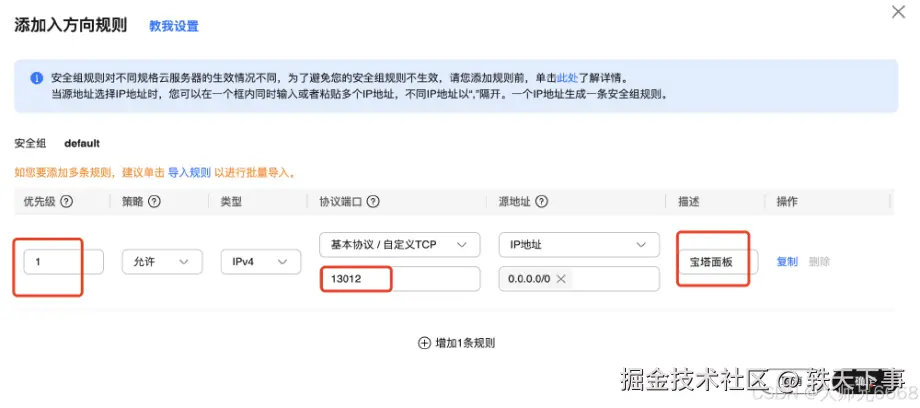The height and width of the screenshot is (408, 920).
Task: Remove the 0.0.0.0/0 IP tag
Action: pos(561,278)
